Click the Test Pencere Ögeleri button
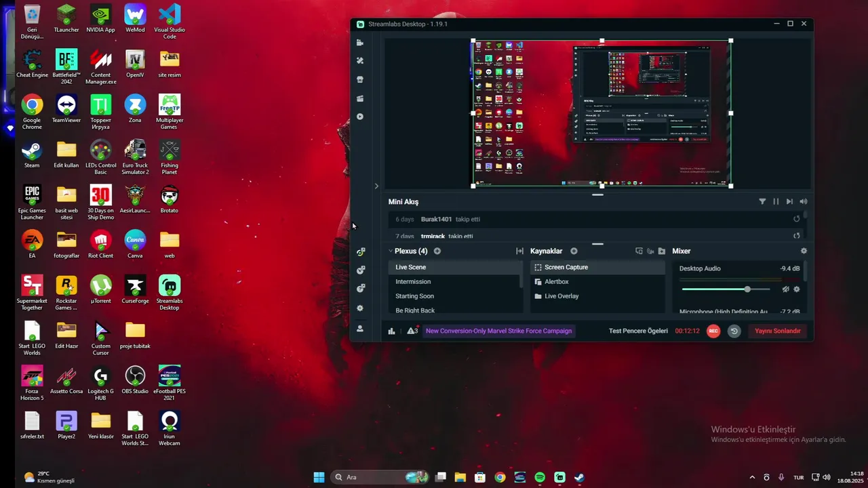This screenshot has height=488, width=868. [638, 331]
